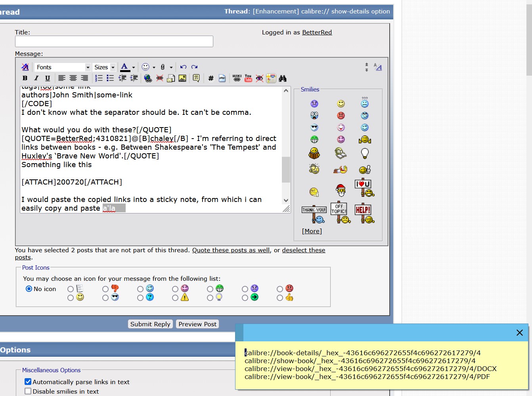This screenshot has height=396, width=532.
Task: Submit the reply
Action: (x=150, y=324)
